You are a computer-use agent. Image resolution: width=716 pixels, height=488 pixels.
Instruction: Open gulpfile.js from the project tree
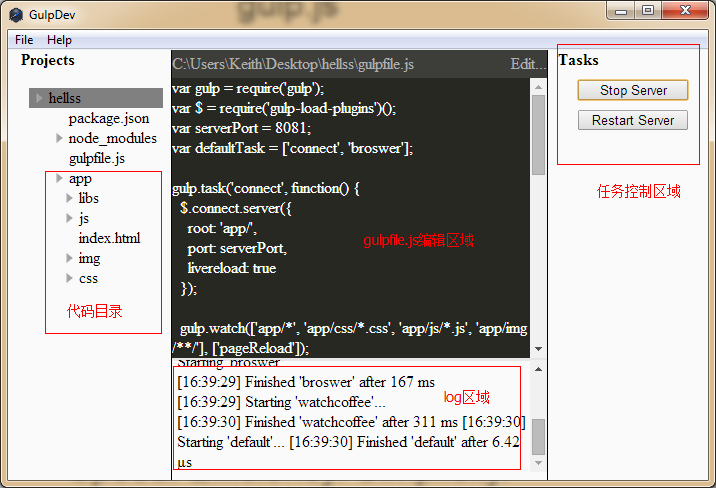(97, 158)
